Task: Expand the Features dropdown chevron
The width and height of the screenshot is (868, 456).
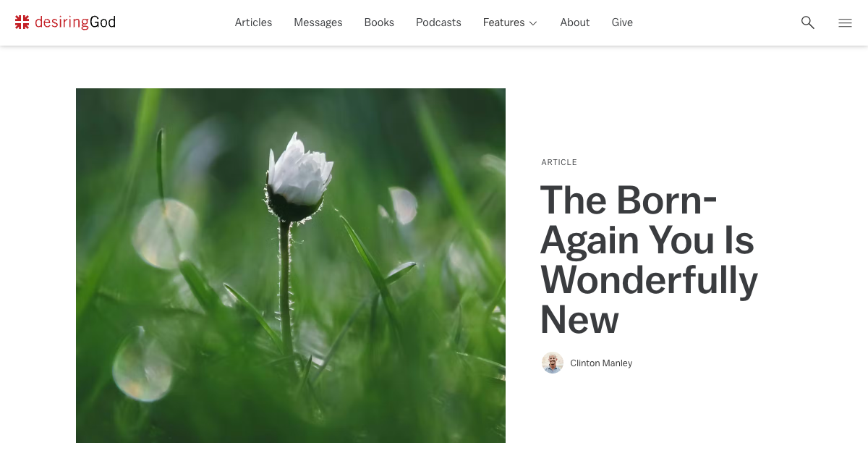Action: pos(533,23)
